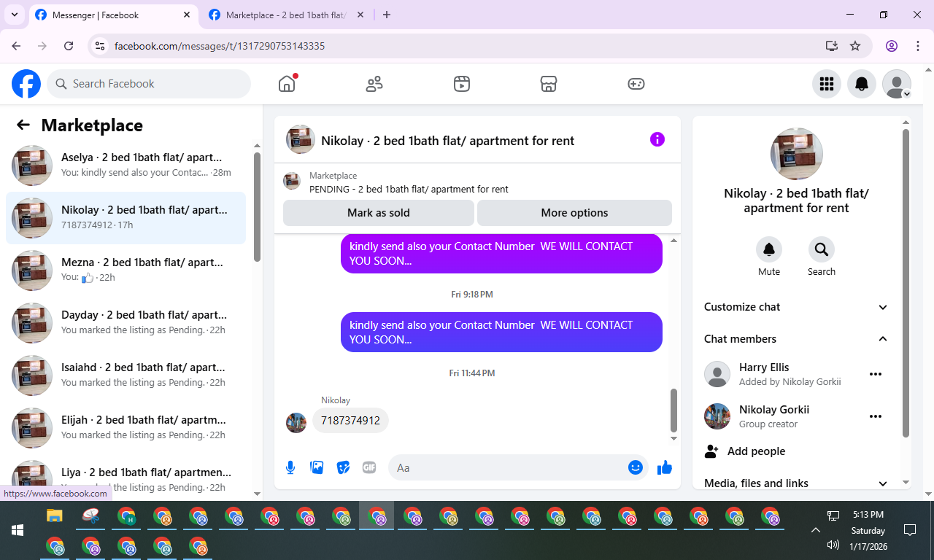Click Nikolay's message 7187374912
Viewport: 934px width, 560px height.
[x=351, y=421]
